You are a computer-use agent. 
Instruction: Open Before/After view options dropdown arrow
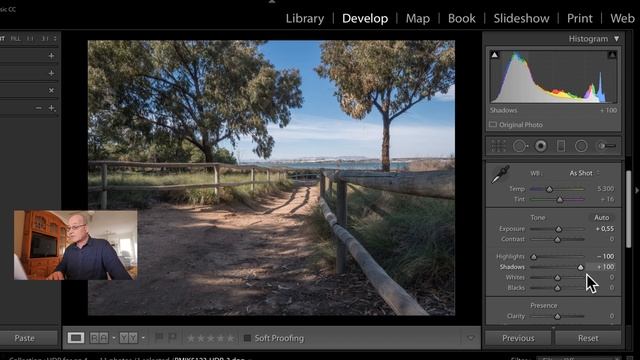coord(113,338)
